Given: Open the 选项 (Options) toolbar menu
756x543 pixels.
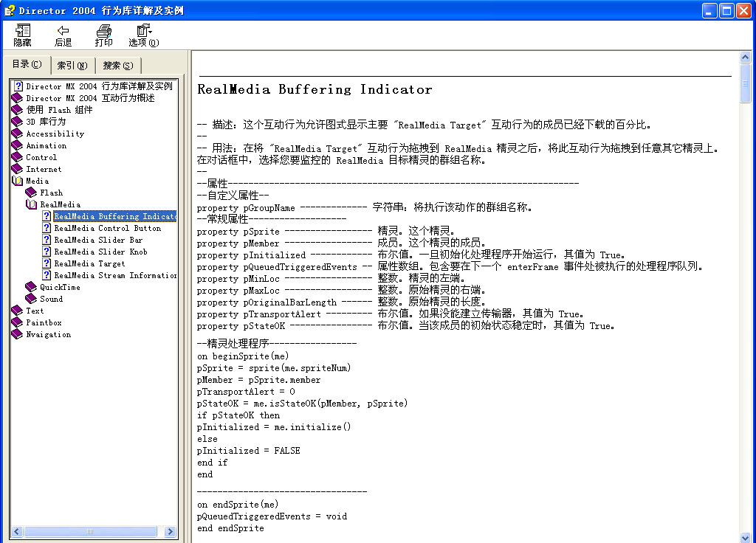Looking at the screenshot, I should 144,35.
